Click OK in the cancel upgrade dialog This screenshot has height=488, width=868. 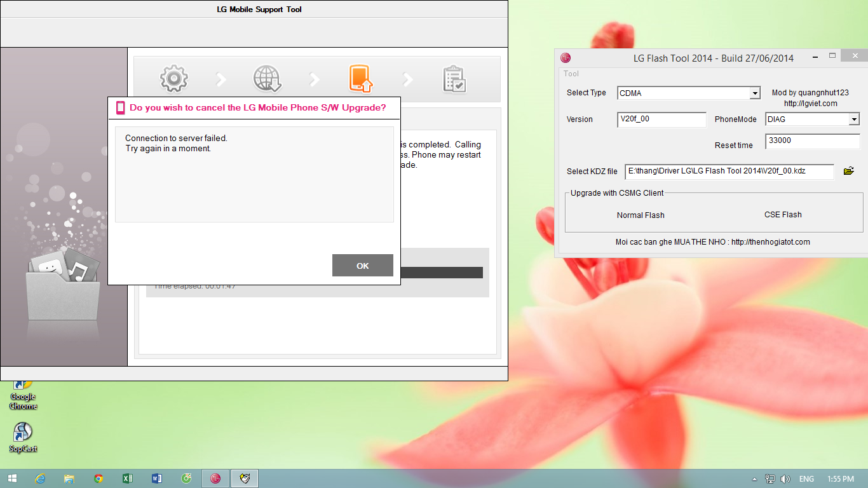coord(362,266)
